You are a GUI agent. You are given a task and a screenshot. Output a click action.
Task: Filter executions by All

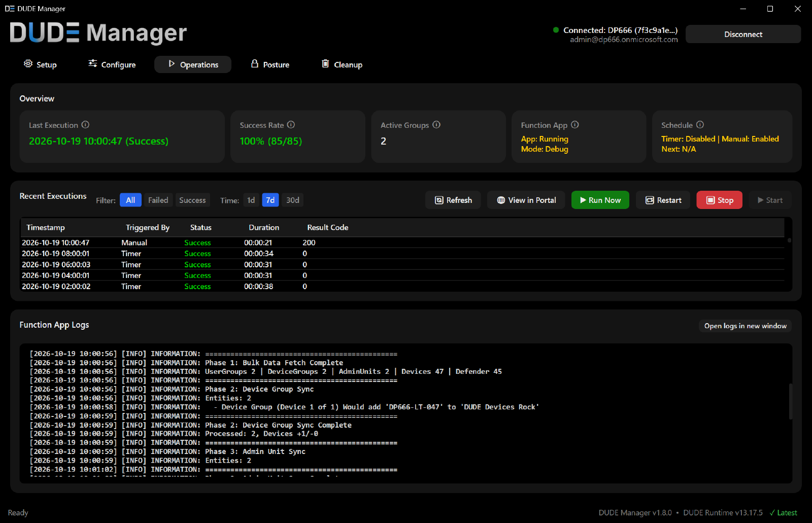(130, 200)
